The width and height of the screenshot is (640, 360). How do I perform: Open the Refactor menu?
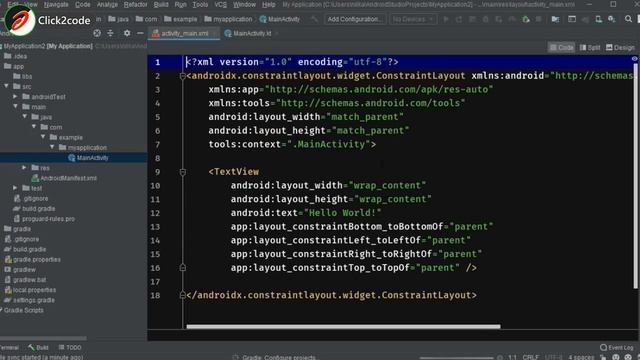pos(135,4)
